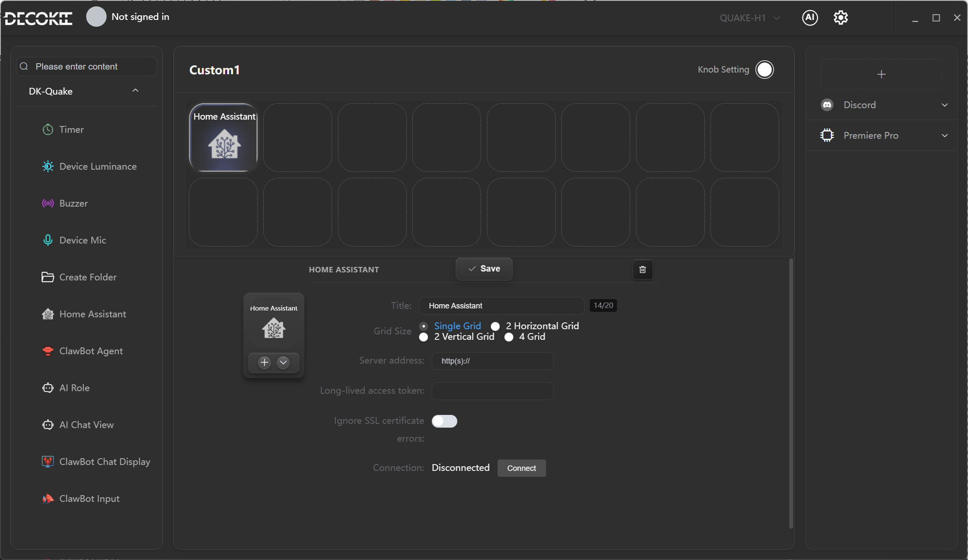Add a new profile with plus button
This screenshot has width=968, height=560.
881,74
